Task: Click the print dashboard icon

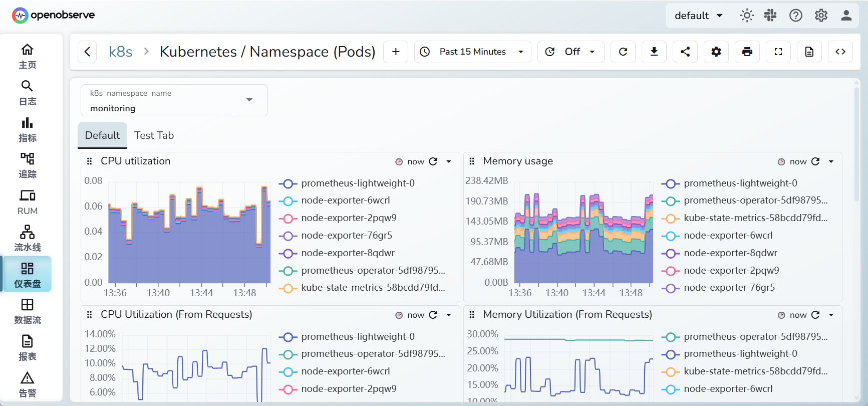Action: tap(747, 52)
